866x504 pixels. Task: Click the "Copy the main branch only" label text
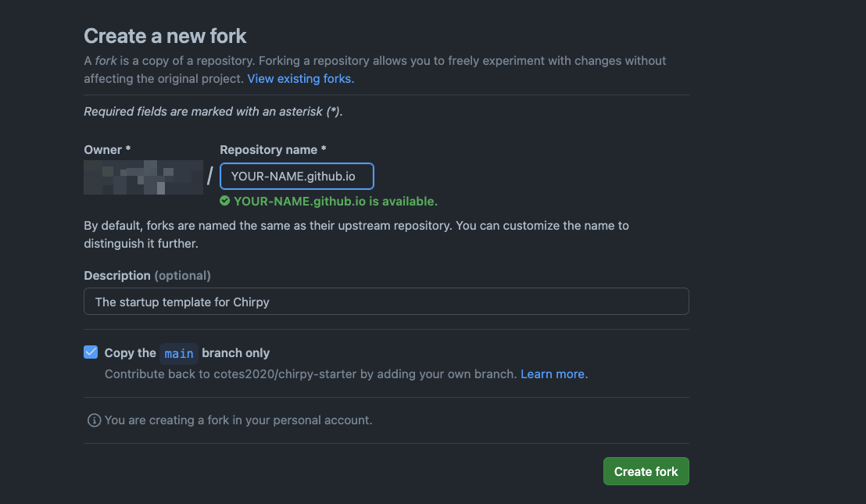click(187, 352)
